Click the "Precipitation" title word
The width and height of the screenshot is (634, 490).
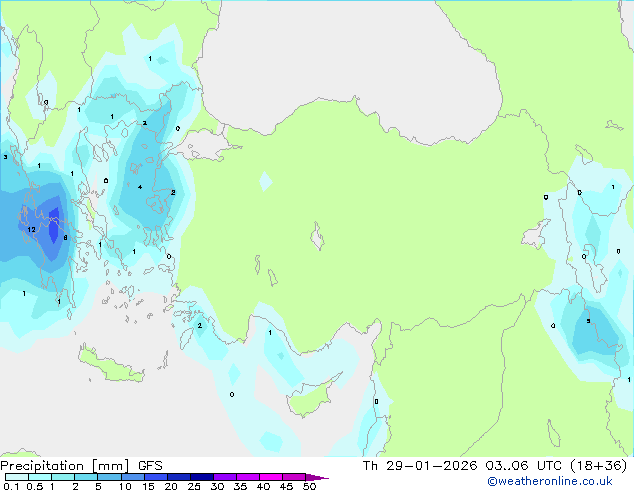point(42,466)
